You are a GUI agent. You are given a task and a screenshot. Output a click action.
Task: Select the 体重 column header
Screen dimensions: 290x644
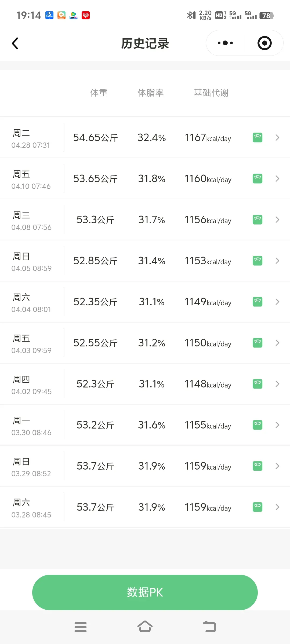click(x=99, y=93)
